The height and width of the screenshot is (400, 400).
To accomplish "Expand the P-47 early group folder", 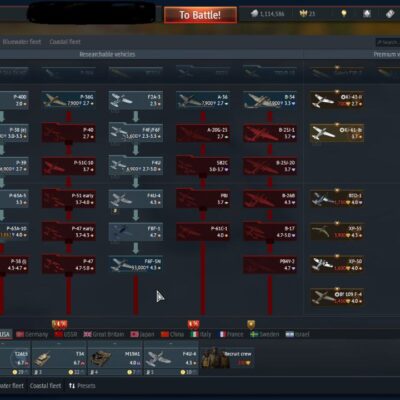I will point(69,232).
